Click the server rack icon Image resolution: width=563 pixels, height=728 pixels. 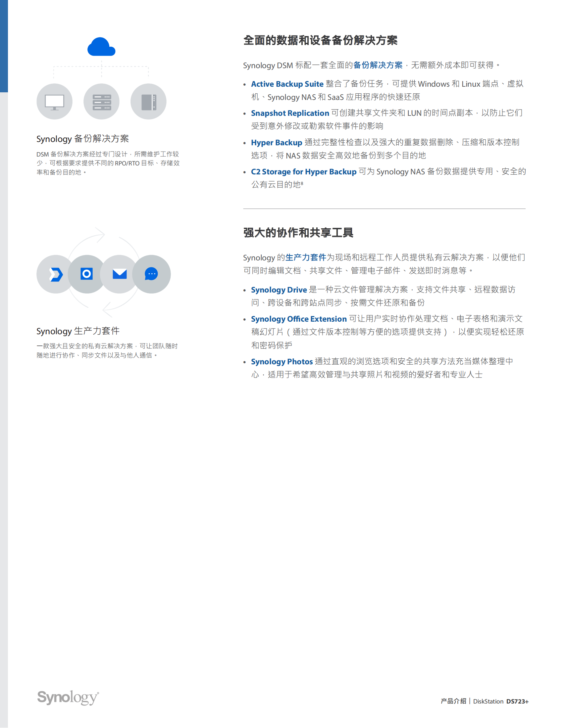tap(102, 102)
